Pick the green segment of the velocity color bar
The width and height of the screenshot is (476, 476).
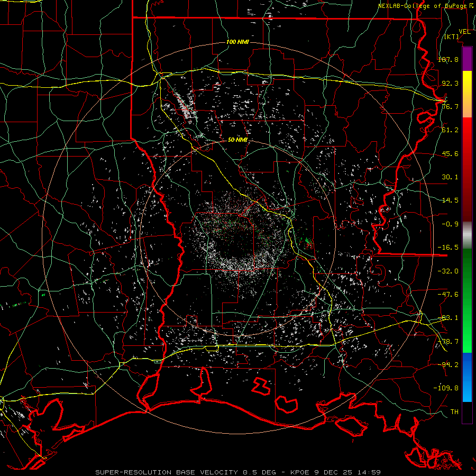pos(467,300)
